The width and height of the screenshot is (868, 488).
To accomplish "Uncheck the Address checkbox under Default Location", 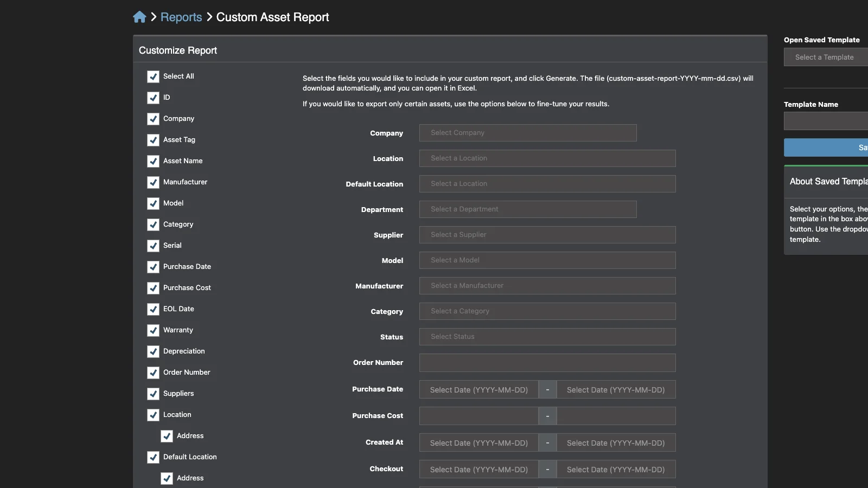I will pyautogui.click(x=167, y=478).
